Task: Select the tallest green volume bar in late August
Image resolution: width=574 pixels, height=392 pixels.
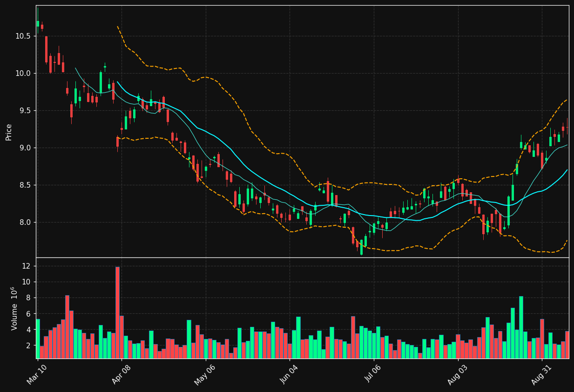Action: pyautogui.click(x=521, y=327)
